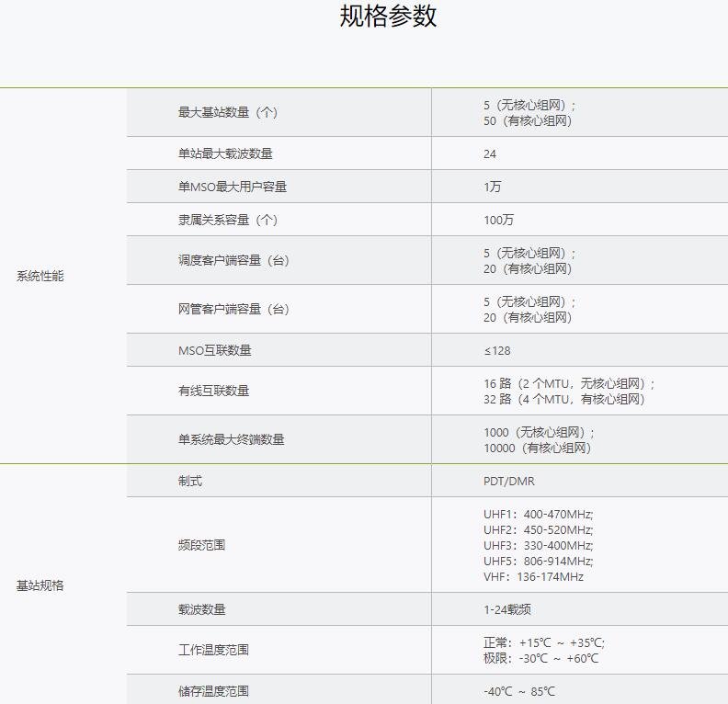Click the PDT/DMR 制式 value

pos(508,481)
